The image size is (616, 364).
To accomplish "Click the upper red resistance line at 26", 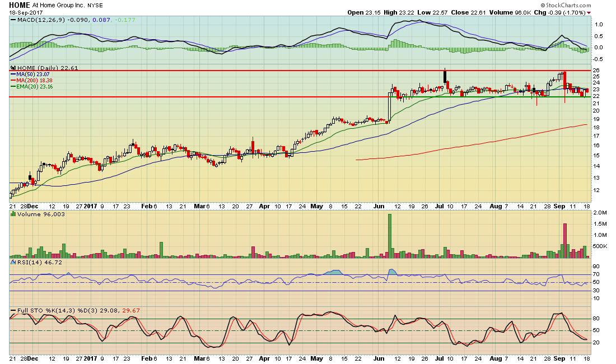I will [280, 71].
